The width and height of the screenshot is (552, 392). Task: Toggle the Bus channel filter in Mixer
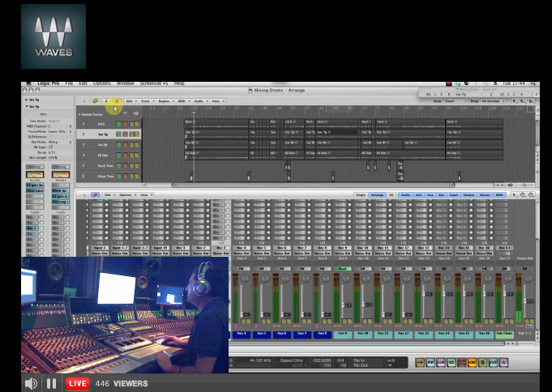point(441,194)
